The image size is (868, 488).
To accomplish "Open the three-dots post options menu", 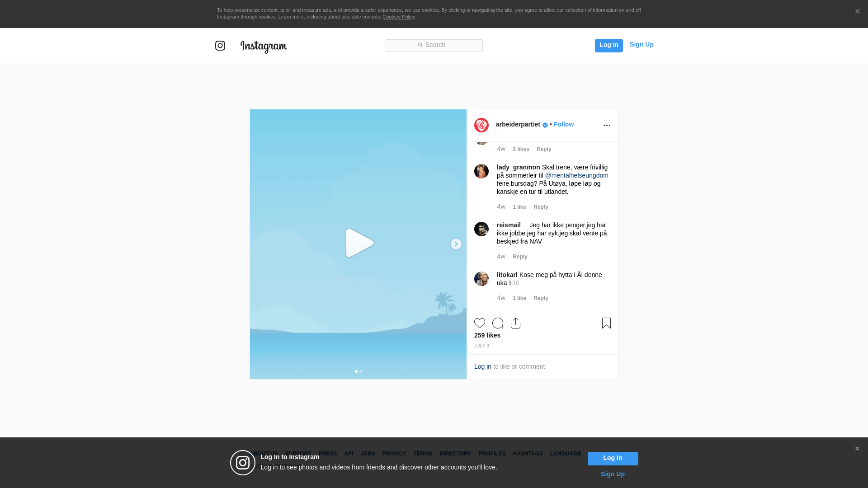I will pos(607,125).
